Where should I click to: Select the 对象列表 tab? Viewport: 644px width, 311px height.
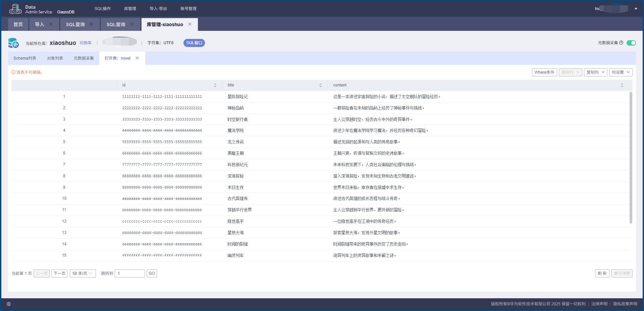(55, 58)
